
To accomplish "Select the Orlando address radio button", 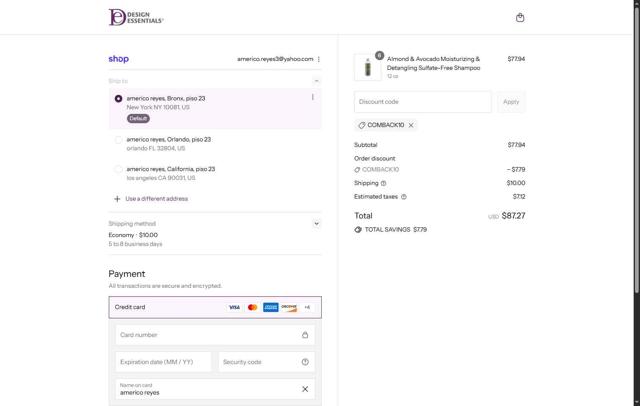I will coord(118,140).
